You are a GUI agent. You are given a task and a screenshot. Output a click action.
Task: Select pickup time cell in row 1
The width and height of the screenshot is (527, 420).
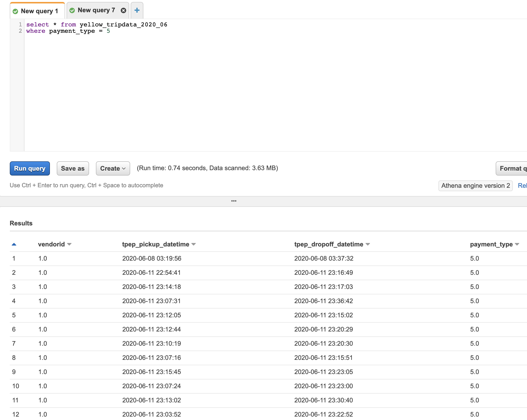pos(152,258)
